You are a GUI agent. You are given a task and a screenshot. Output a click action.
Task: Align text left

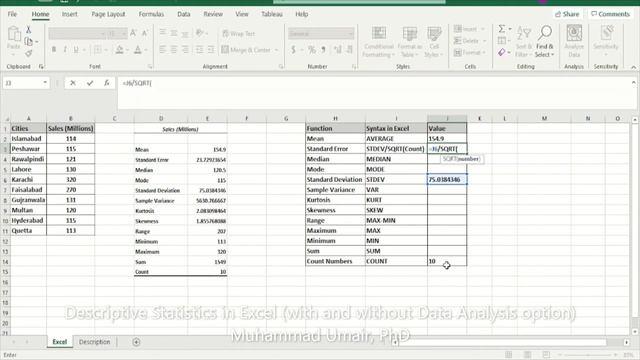tap(162, 50)
